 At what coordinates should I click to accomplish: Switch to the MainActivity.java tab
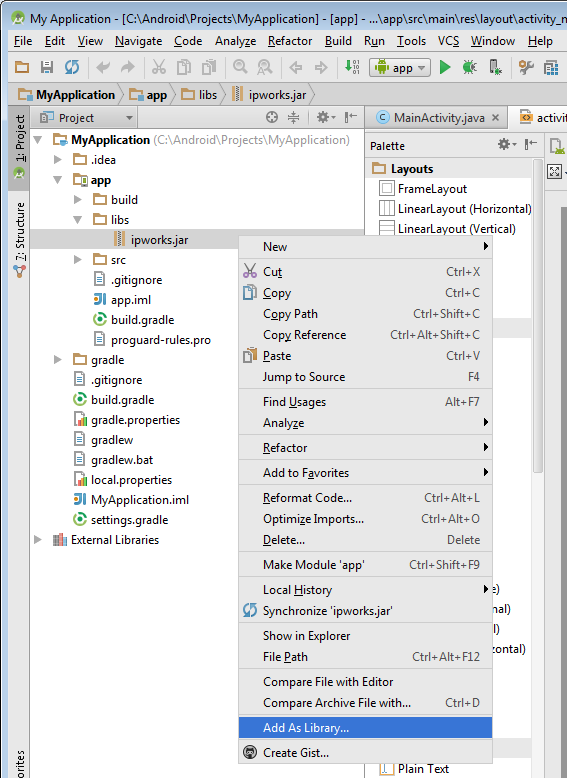click(439, 118)
